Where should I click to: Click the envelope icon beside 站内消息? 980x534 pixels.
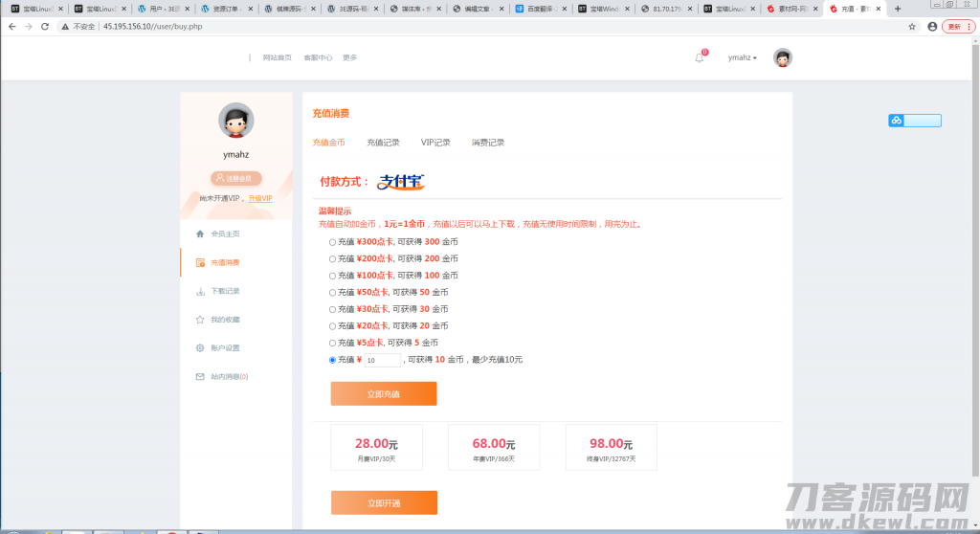pos(200,377)
